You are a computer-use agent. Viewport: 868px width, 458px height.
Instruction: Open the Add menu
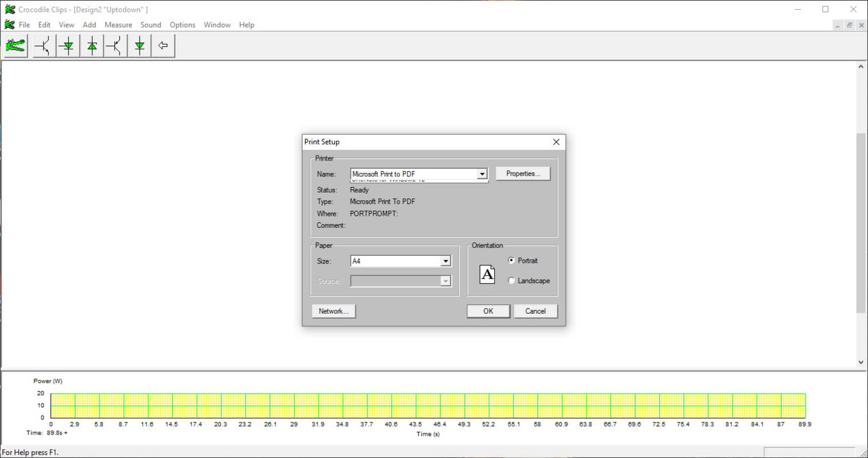(89, 25)
